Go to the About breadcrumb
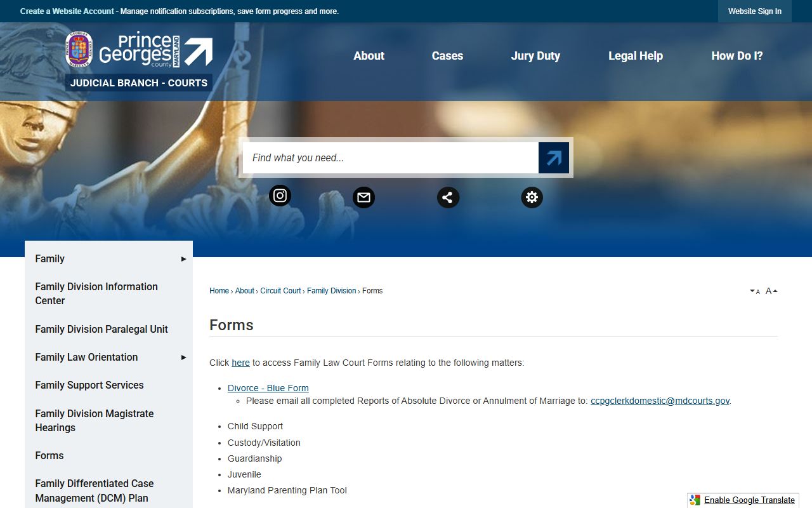The width and height of the screenshot is (812, 508). pyautogui.click(x=244, y=291)
